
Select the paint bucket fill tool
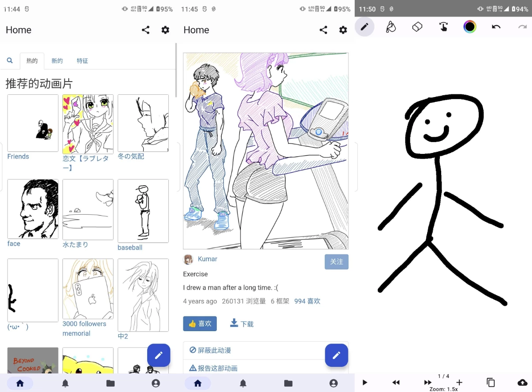(x=391, y=27)
